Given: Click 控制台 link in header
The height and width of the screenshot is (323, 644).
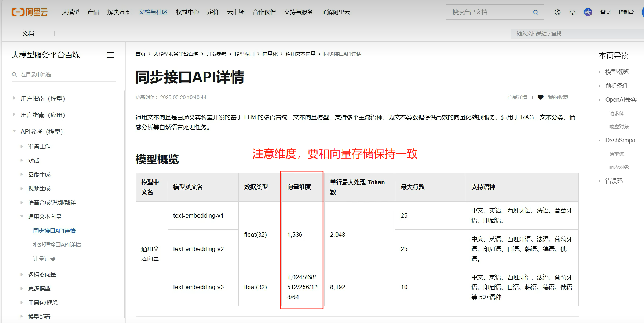Looking at the screenshot, I should pyautogui.click(x=626, y=12).
